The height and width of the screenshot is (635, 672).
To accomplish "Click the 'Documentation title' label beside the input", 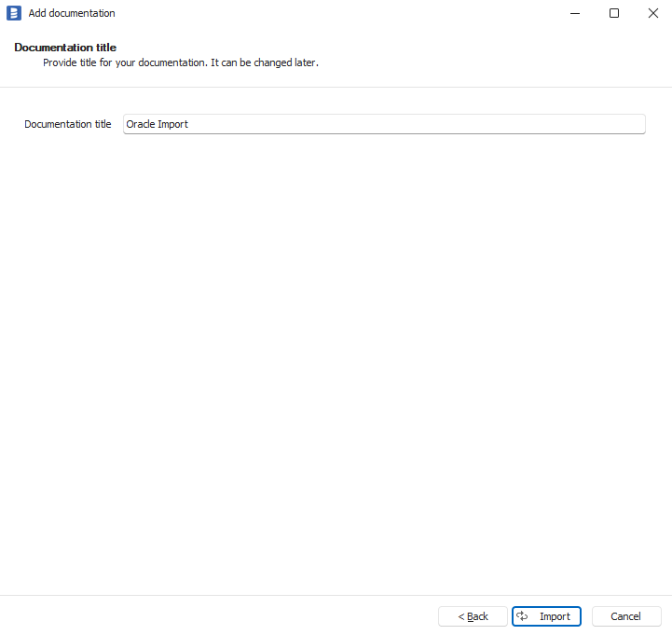I will click(67, 124).
